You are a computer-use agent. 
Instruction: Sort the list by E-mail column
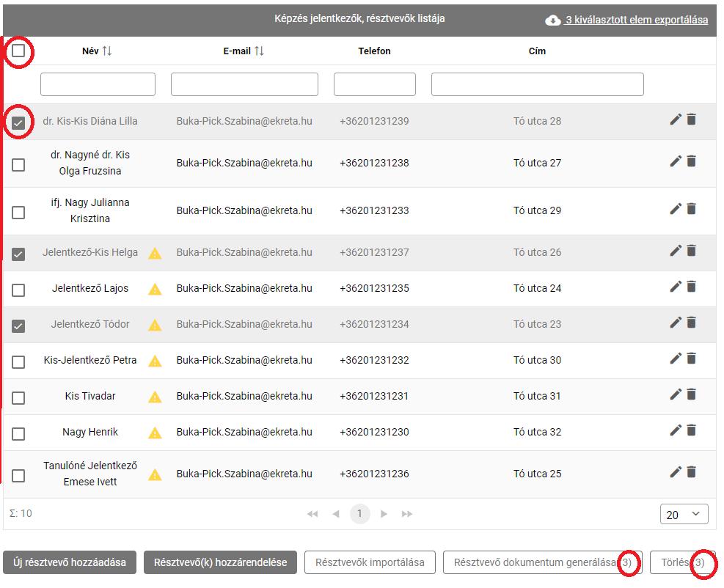[x=259, y=51]
